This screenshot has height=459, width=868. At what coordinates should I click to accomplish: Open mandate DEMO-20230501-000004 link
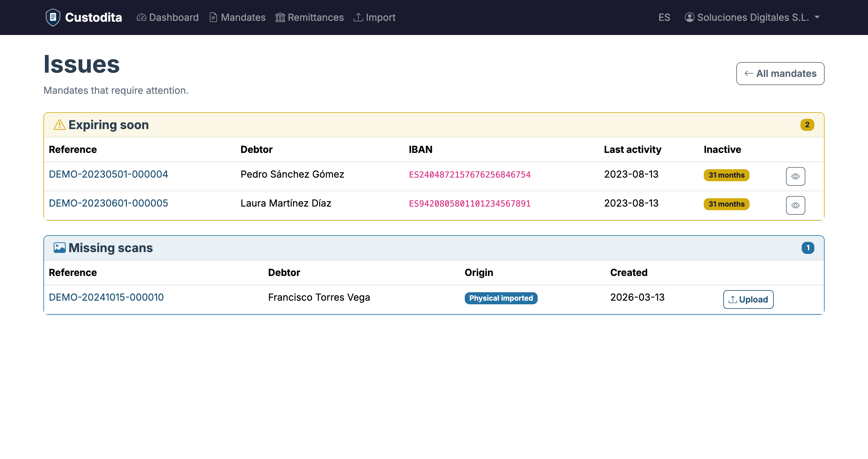coord(108,174)
